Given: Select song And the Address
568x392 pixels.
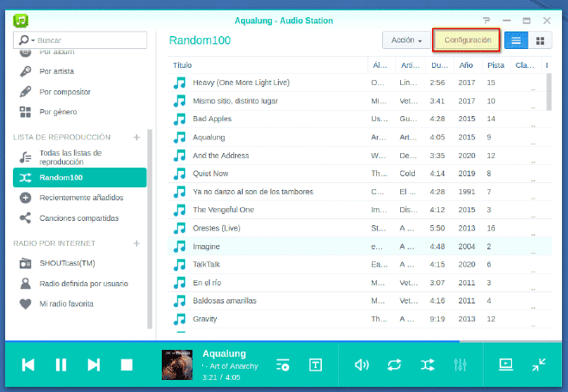Looking at the screenshot, I should [x=360, y=156].
